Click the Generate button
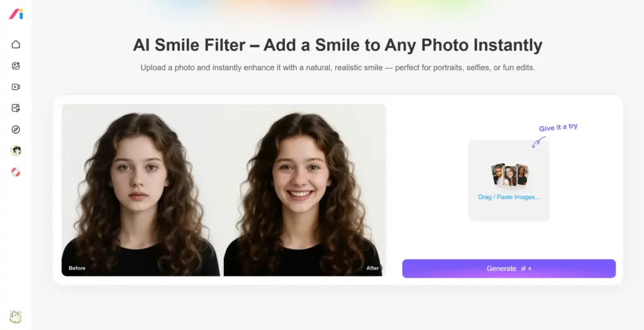 pyautogui.click(x=509, y=268)
